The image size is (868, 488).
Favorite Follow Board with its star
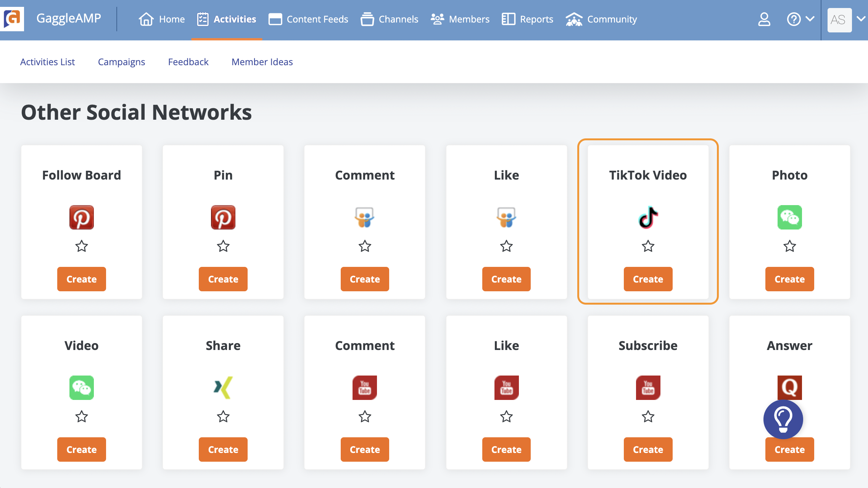coord(82,246)
